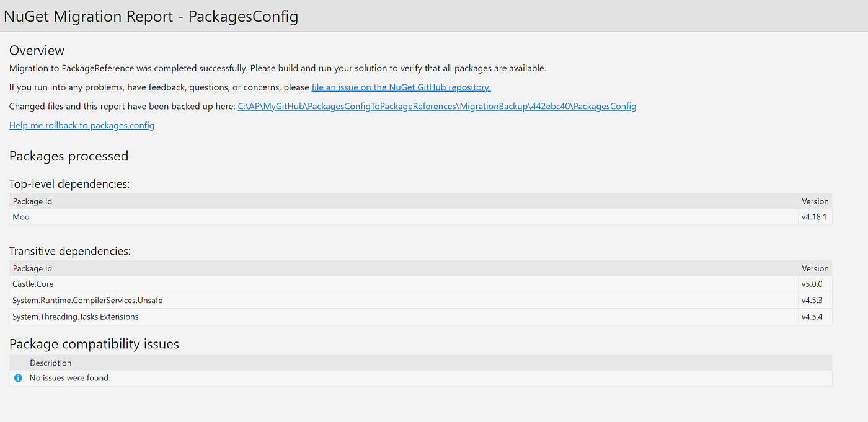The height and width of the screenshot is (422, 868).
Task: Click the Transitive dependencies label
Action: pyautogui.click(x=69, y=250)
